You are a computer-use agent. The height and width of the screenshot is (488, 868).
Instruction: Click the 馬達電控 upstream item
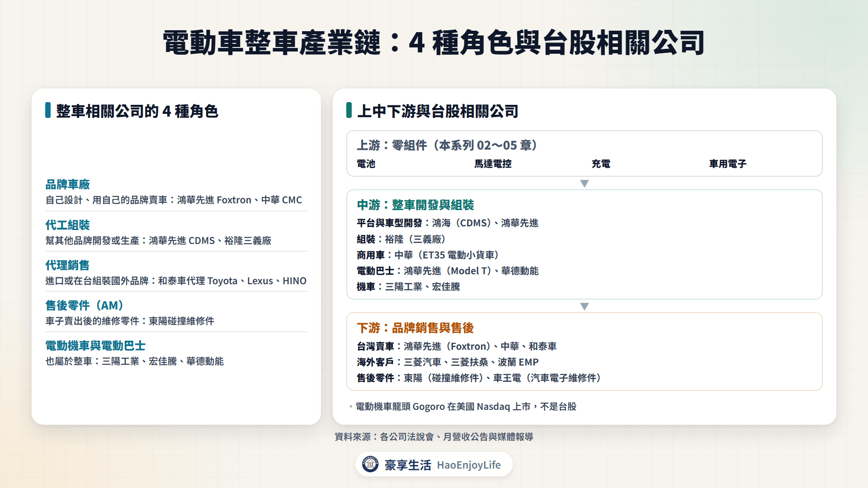click(x=493, y=164)
